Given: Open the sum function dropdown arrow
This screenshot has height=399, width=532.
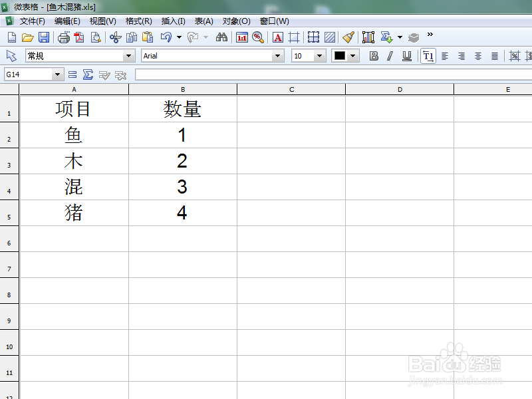Looking at the screenshot, I should pyautogui.click(x=400, y=37).
